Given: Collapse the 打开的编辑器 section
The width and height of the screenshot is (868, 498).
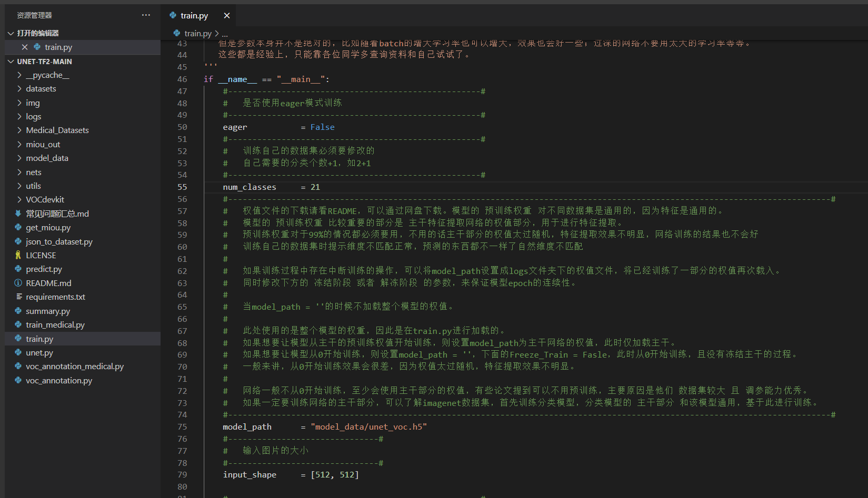Looking at the screenshot, I should pos(11,33).
